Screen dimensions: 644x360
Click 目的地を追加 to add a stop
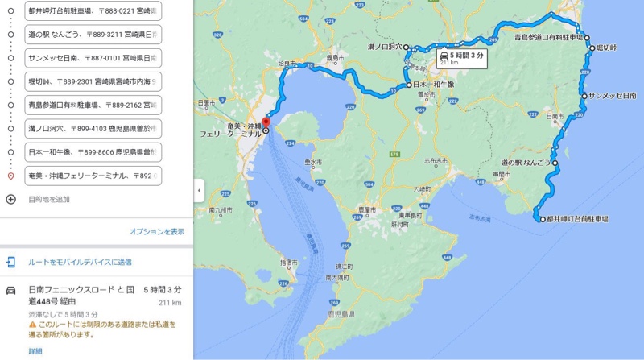coord(49,199)
